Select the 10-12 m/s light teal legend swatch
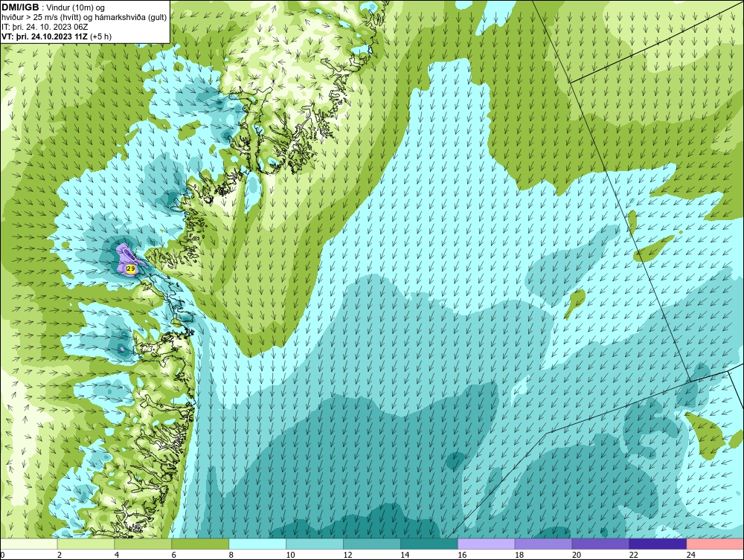The width and height of the screenshot is (744, 560). (x=315, y=544)
